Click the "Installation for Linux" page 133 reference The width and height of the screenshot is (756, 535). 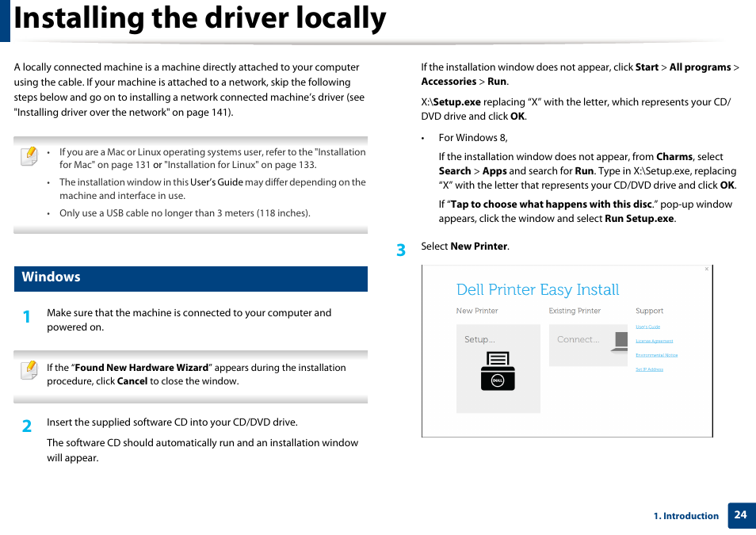pyautogui.click(x=240, y=165)
